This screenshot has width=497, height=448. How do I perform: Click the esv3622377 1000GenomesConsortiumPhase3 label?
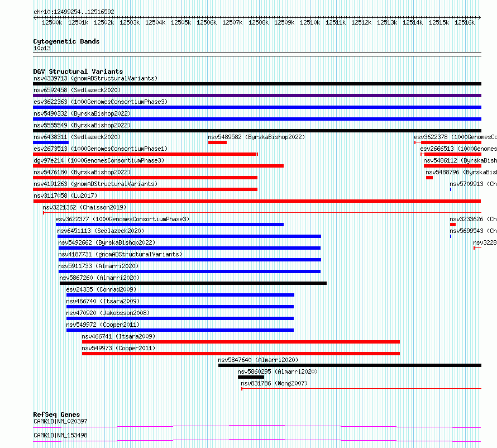[122, 219]
